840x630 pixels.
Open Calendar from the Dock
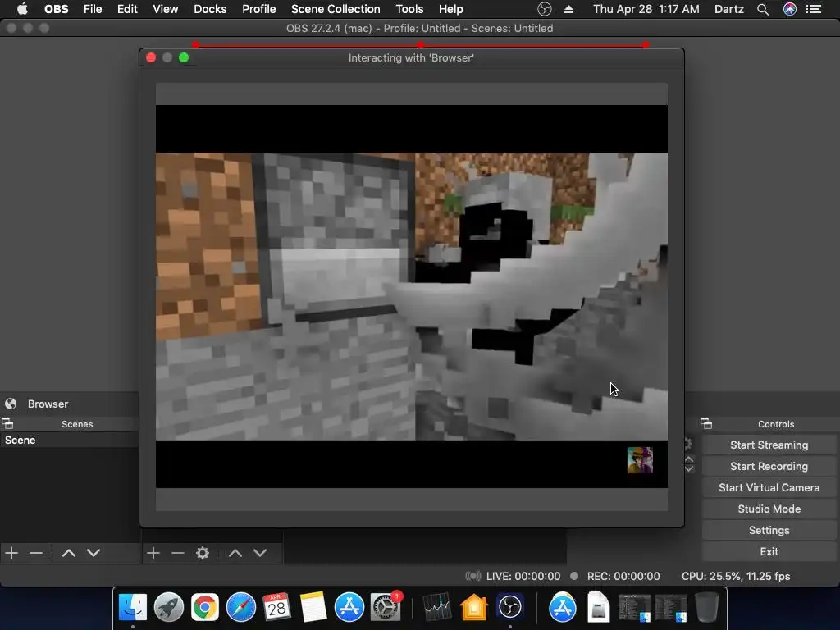click(277, 607)
